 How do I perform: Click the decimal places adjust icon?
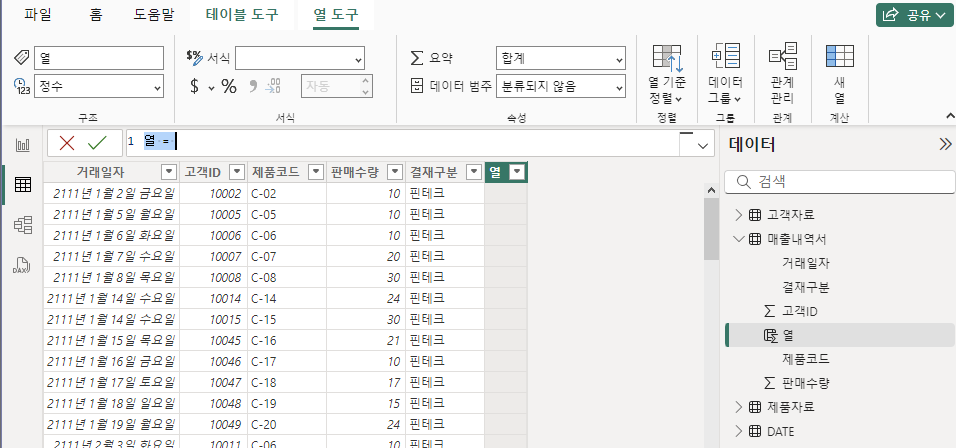tap(273, 86)
